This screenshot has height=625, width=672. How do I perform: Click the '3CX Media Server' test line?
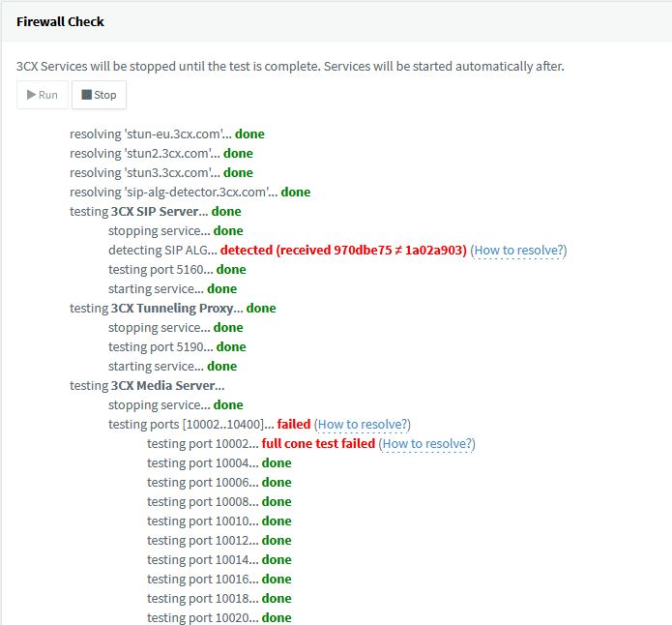tap(147, 385)
